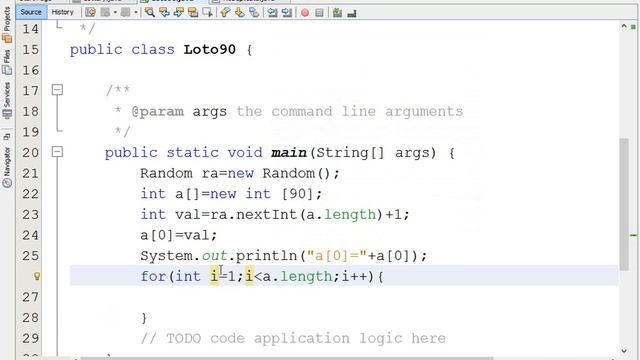
Task: Collapse the main method fold at line 20
Action: [x=58, y=152]
